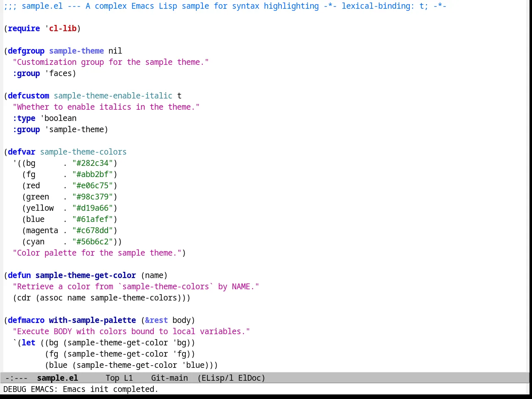This screenshot has height=399, width=532.
Task: Click color string "#282c34"
Action: [92, 163]
